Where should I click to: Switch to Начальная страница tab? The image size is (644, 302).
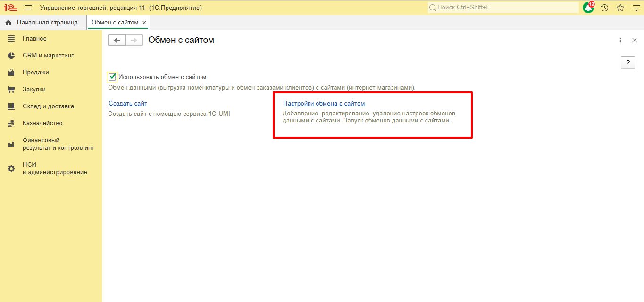47,23
